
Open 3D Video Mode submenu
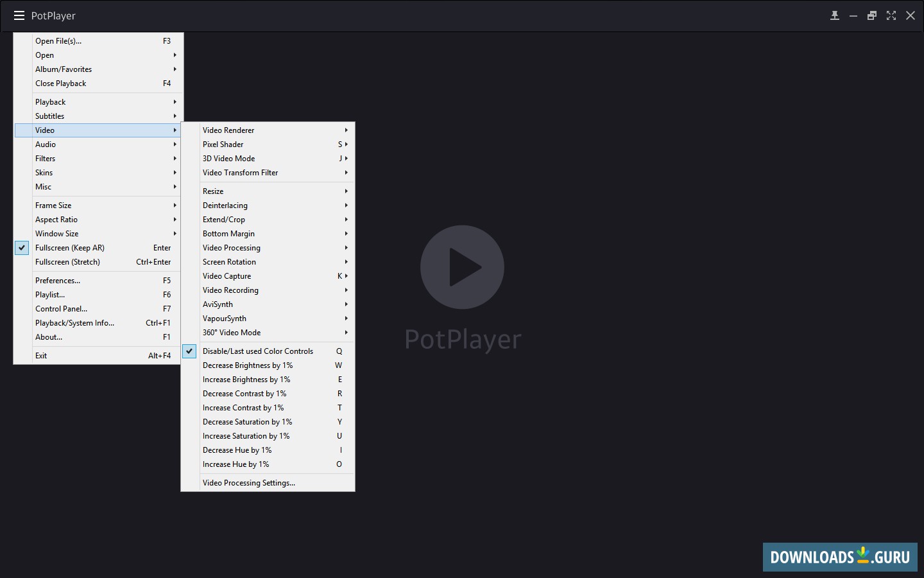[268, 159]
